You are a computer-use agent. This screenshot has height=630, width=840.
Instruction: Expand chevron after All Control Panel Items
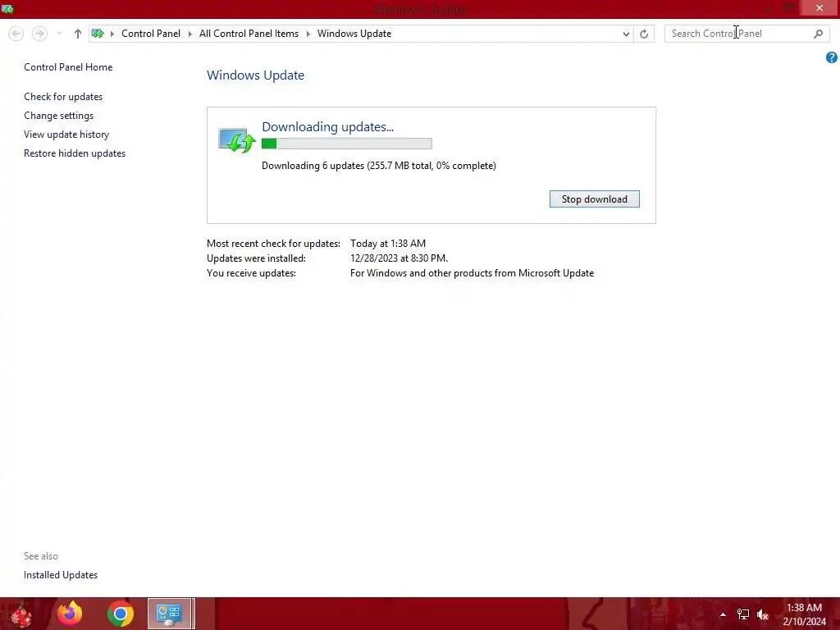[x=308, y=34]
